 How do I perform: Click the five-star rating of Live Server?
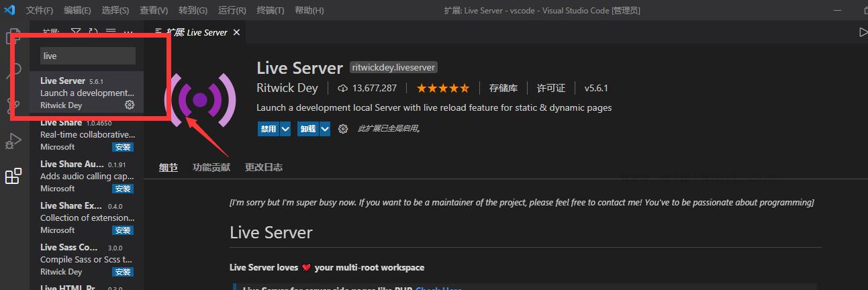[443, 88]
